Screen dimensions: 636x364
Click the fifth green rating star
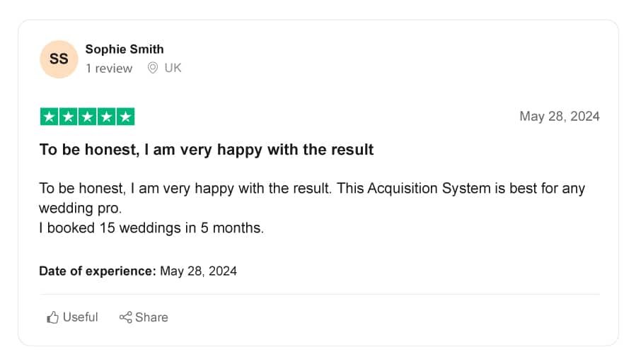click(125, 117)
